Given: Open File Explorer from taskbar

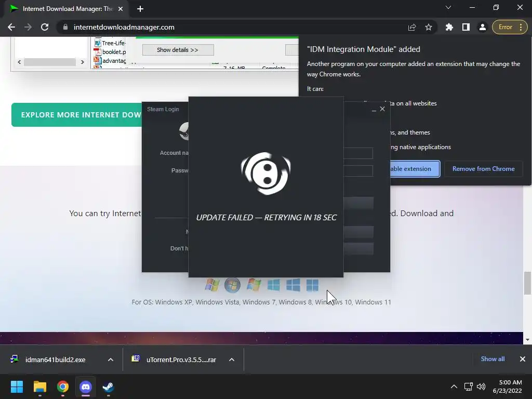Looking at the screenshot, I should [39, 387].
